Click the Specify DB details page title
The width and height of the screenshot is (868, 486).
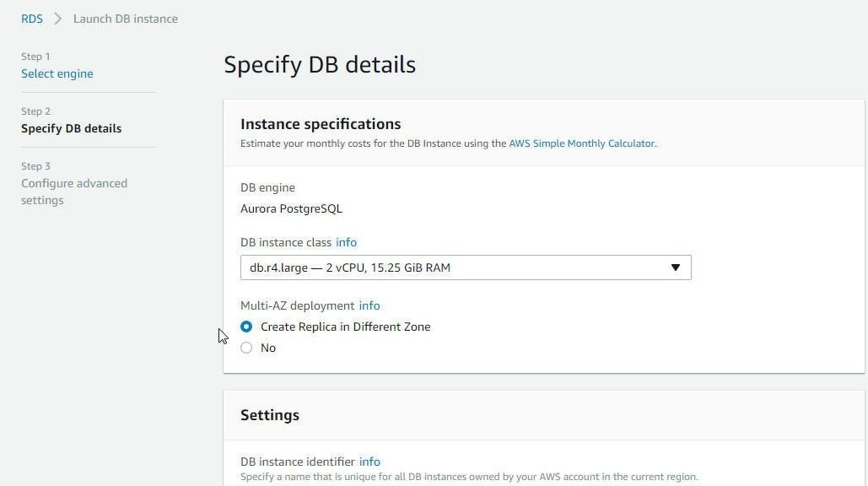point(320,65)
